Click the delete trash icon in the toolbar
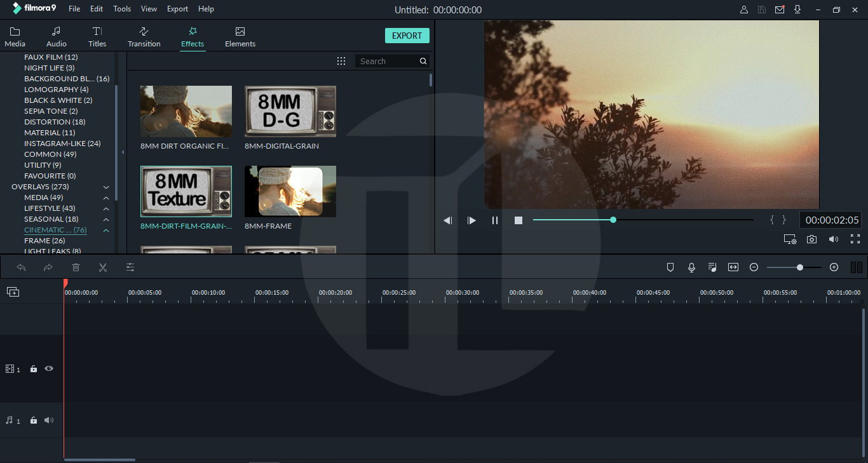Viewport: 868px width, 463px height. (x=76, y=267)
